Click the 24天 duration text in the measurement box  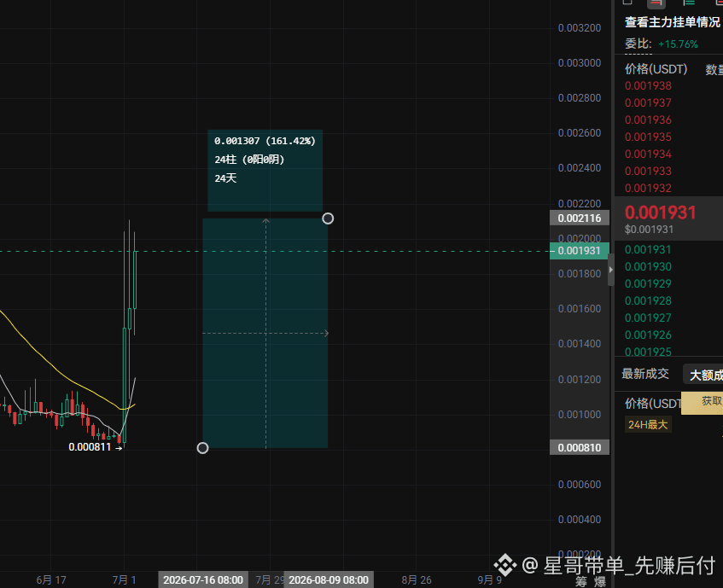tap(225, 178)
